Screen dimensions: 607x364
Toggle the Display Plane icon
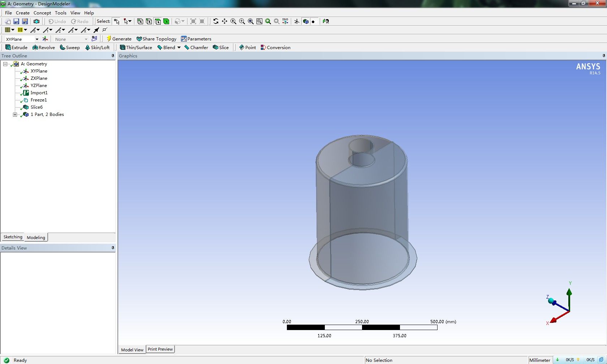point(297,21)
